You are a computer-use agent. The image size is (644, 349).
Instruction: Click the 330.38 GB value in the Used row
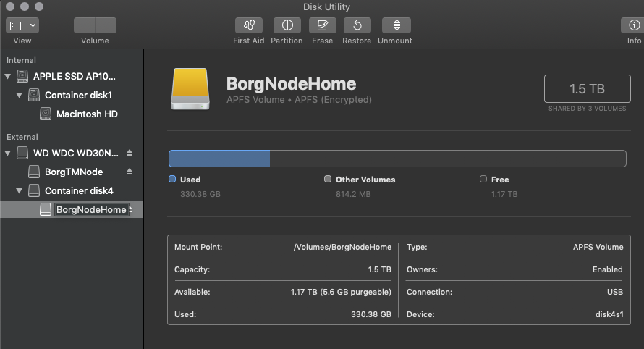[371, 314]
